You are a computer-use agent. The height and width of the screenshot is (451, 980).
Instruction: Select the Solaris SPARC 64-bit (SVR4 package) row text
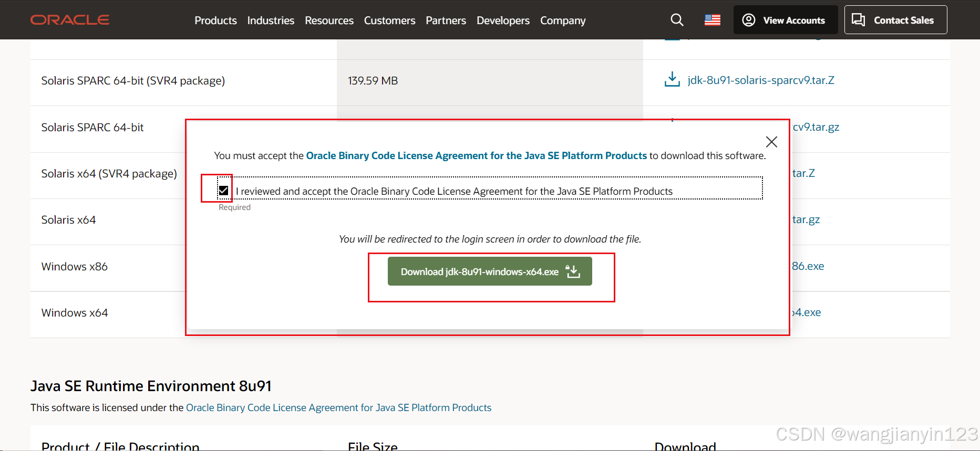coord(133,81)
